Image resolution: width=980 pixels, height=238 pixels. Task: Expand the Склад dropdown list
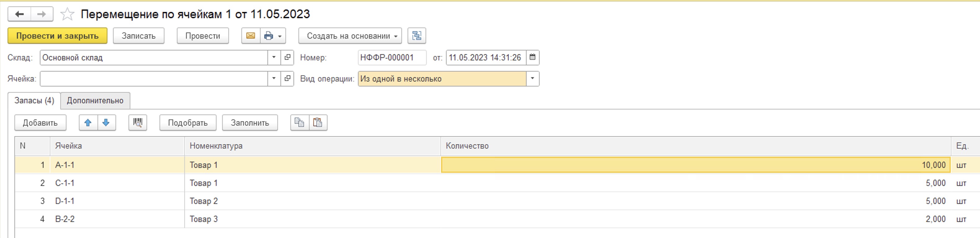274,57
